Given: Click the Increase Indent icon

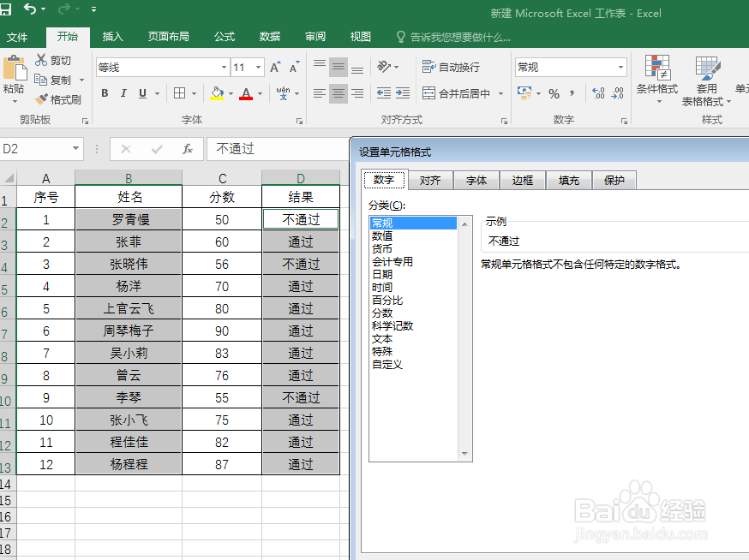Looking at the screenshot, I should tap(403, 93).
